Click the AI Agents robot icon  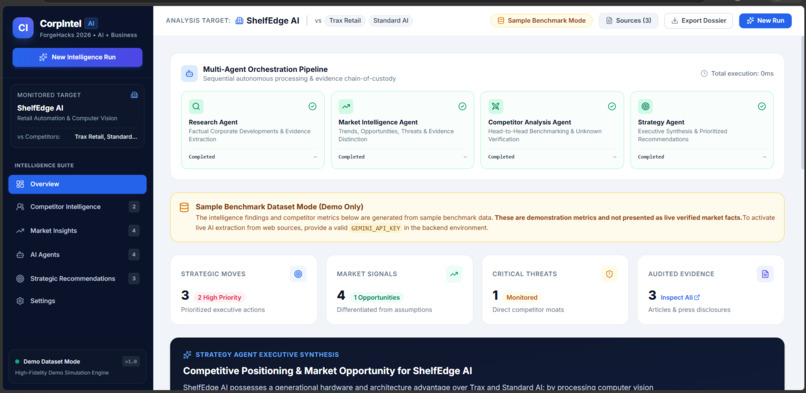click(20, 254)
